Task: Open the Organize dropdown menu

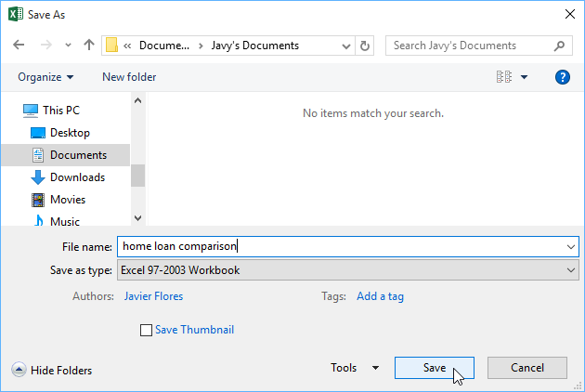Action: 45,77
